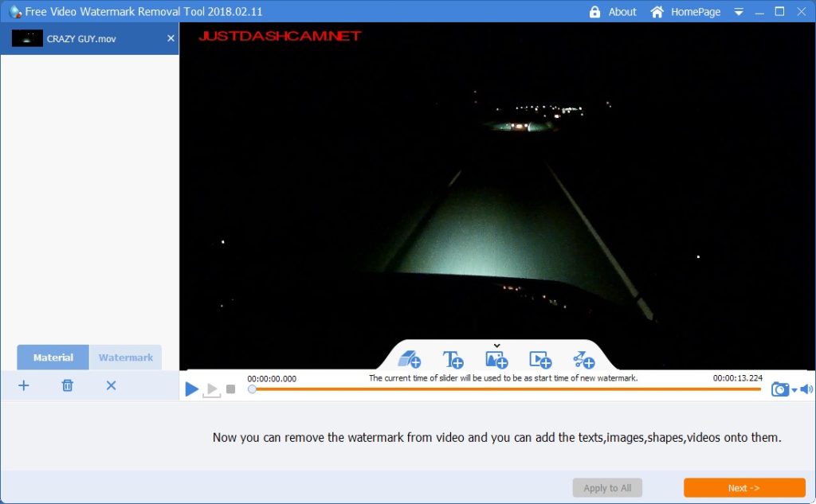Click the Next -> button
The width and height of the screenshot is (816, 504).
click(x=744, y=488)
